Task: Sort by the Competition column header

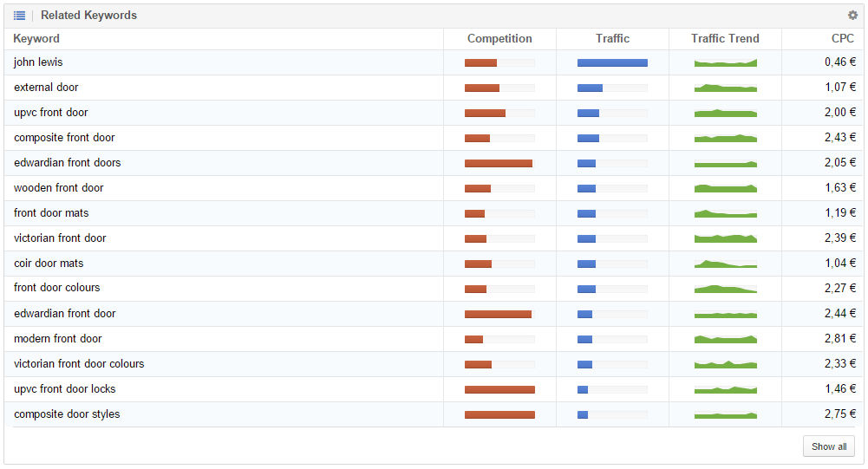Action: [499, 39]
